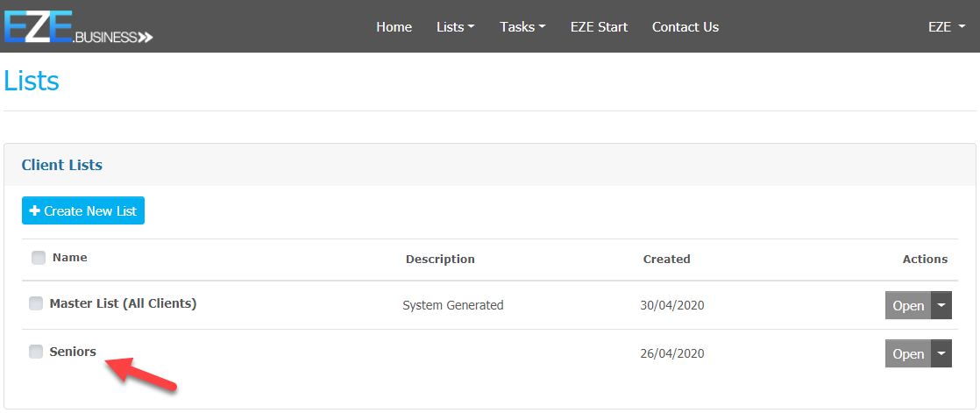Go to Home in the navigation bar

394,27
